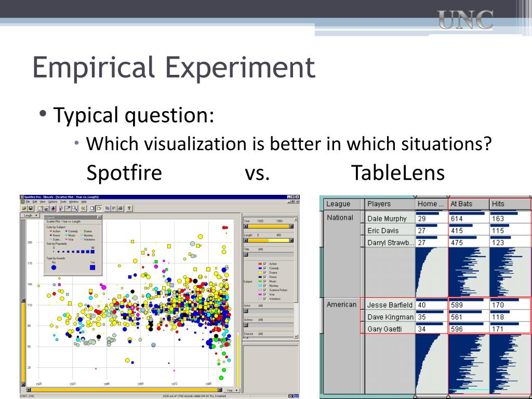Open the Tools menu in Spotfire
The height and width of the screenshot is (399, 532).
tap(63, 202)
